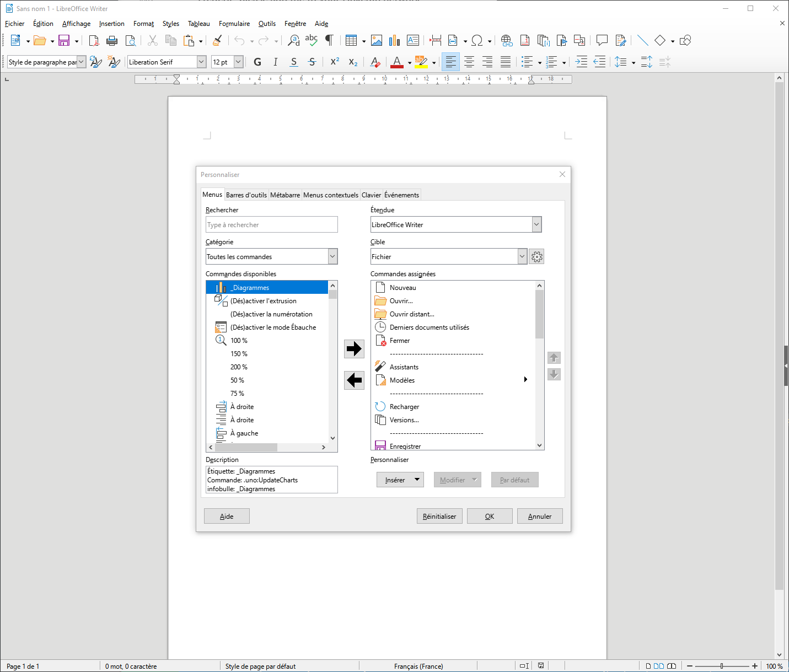This screenshot has width=789, height=672.
Task: Run the spelling checker
Action: 311,40
